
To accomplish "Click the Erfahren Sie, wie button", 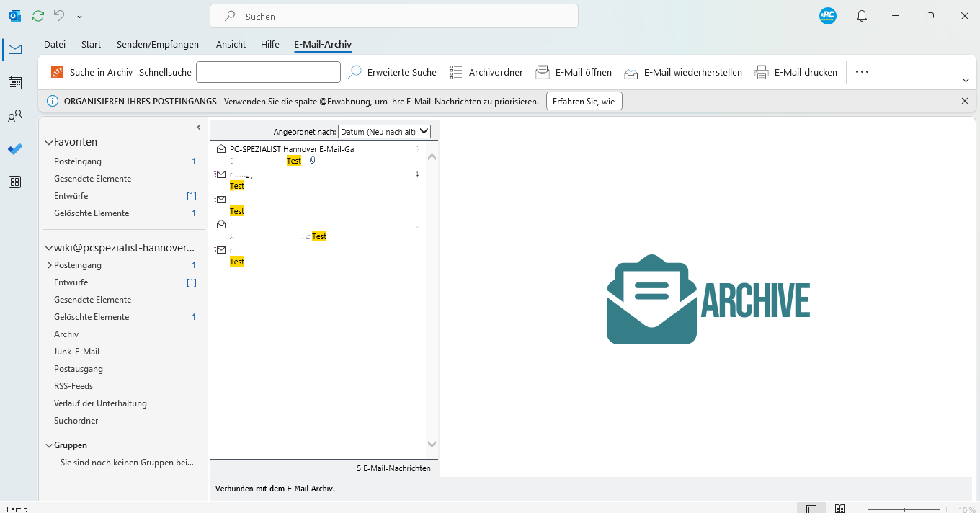I will 584,102.
